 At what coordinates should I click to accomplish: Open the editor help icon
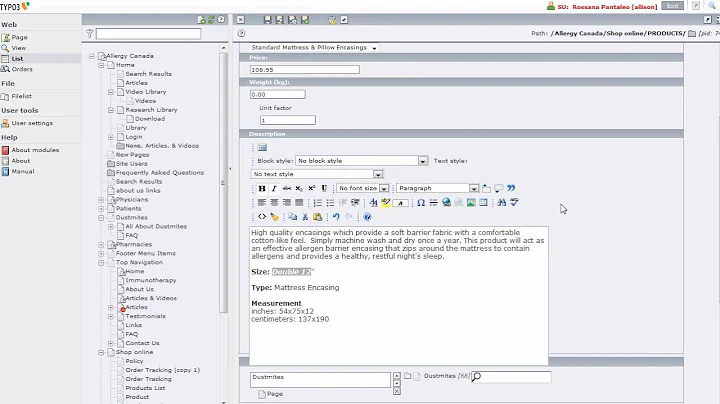(x=367, y=217)
